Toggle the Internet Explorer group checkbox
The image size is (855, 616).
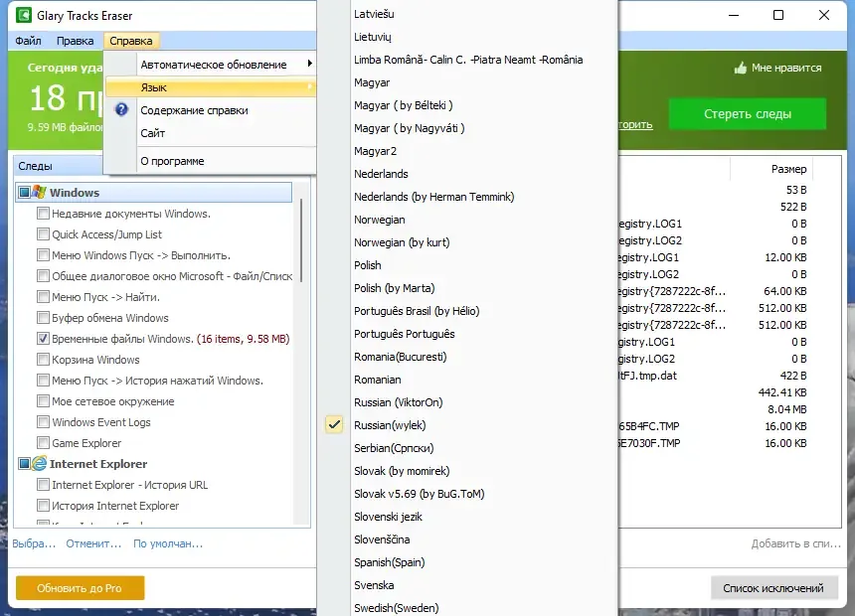pyautogui.click(x=24, y=464)
